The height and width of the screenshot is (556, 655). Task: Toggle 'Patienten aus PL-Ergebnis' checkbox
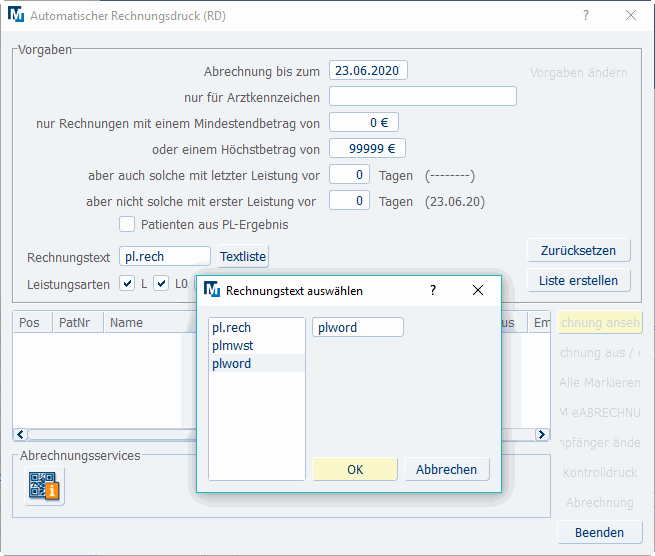(127, 224)
